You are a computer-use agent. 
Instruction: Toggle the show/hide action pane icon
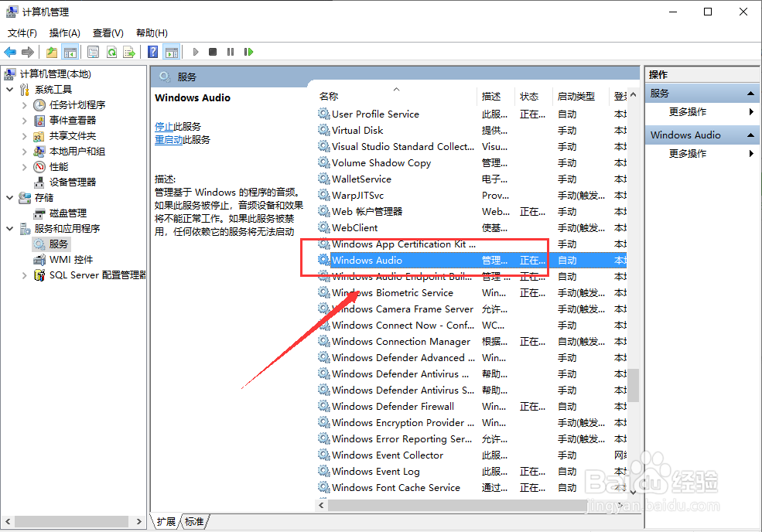(x=172, y=52)
